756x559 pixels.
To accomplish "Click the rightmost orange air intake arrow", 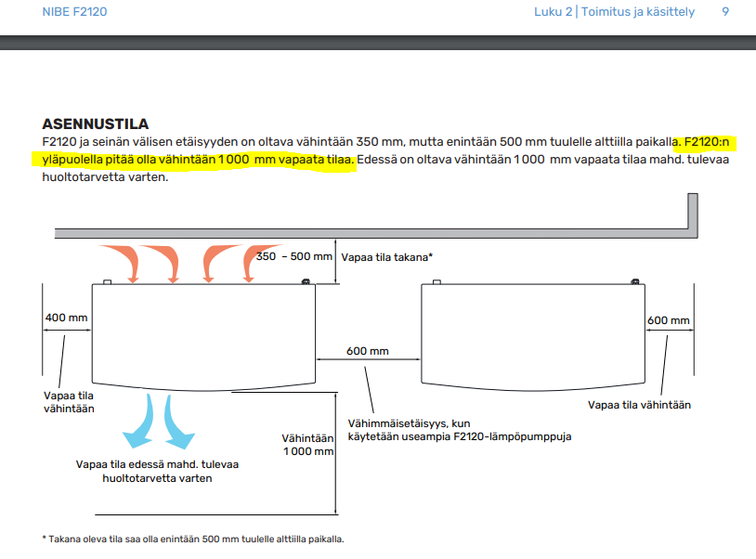I will click(x=254, y=261).
